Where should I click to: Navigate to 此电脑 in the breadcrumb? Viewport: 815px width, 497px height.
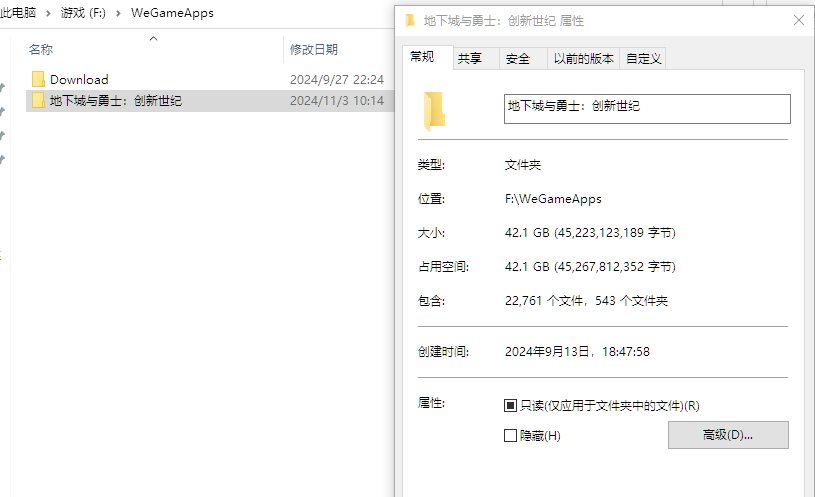click(18, 13)
